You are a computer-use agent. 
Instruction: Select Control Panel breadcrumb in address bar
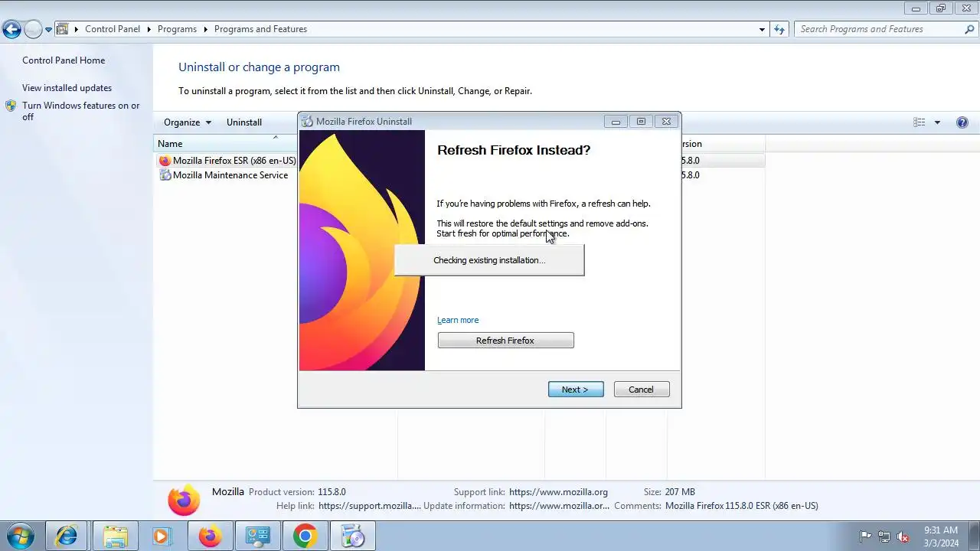coord(113,29)
